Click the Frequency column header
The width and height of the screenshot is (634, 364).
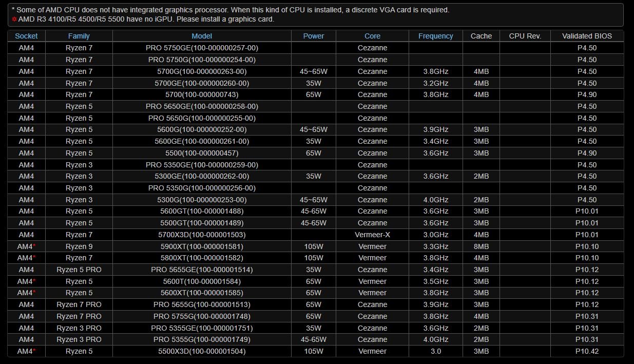(435, 36)
